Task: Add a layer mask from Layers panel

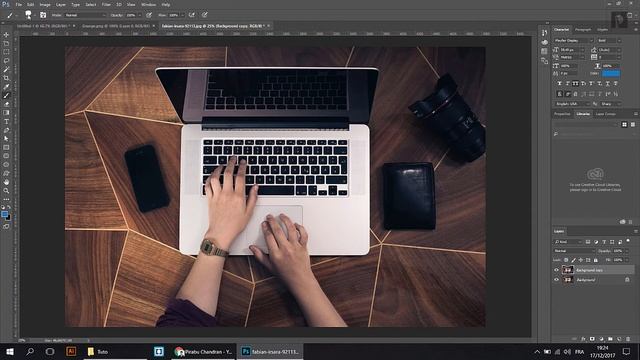Action: click(x=592, y=339)
